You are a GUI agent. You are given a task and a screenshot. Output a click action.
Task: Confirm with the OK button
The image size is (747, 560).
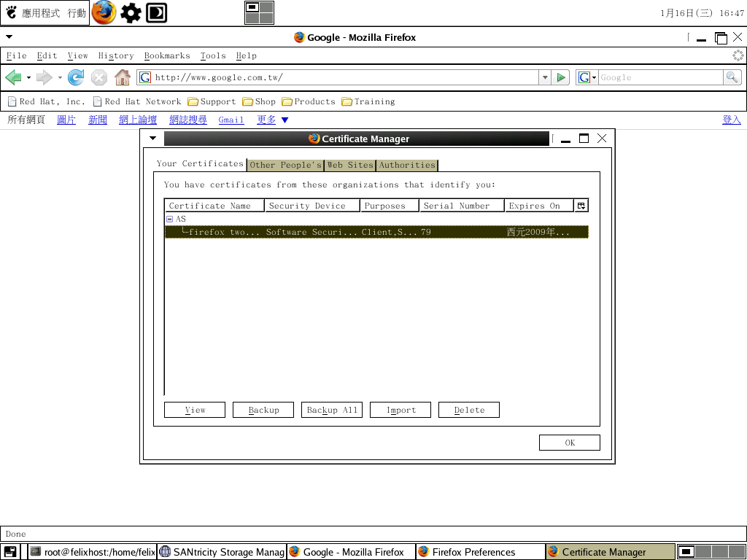(x=570, y=443)
